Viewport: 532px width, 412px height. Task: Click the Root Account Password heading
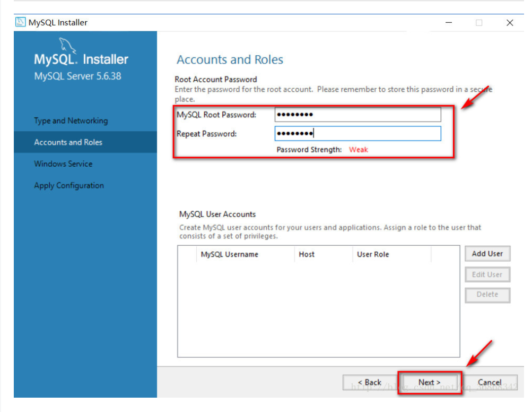point(216,80)
